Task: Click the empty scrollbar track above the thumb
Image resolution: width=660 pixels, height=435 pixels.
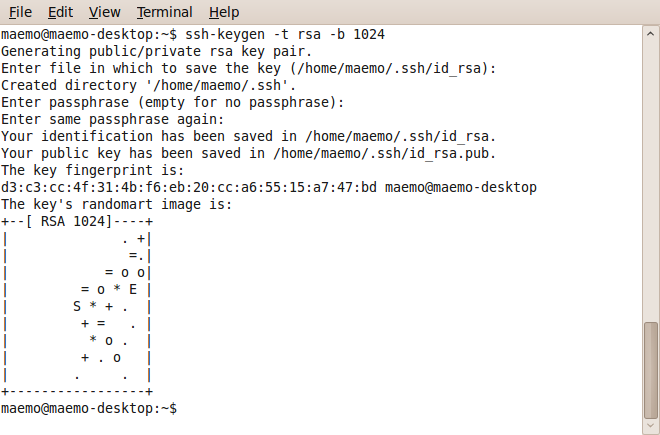Action: [651, 180]
